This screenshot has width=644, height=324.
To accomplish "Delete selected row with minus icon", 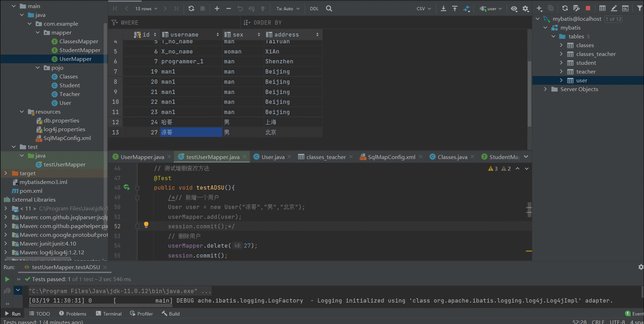I will coord(229,8).
